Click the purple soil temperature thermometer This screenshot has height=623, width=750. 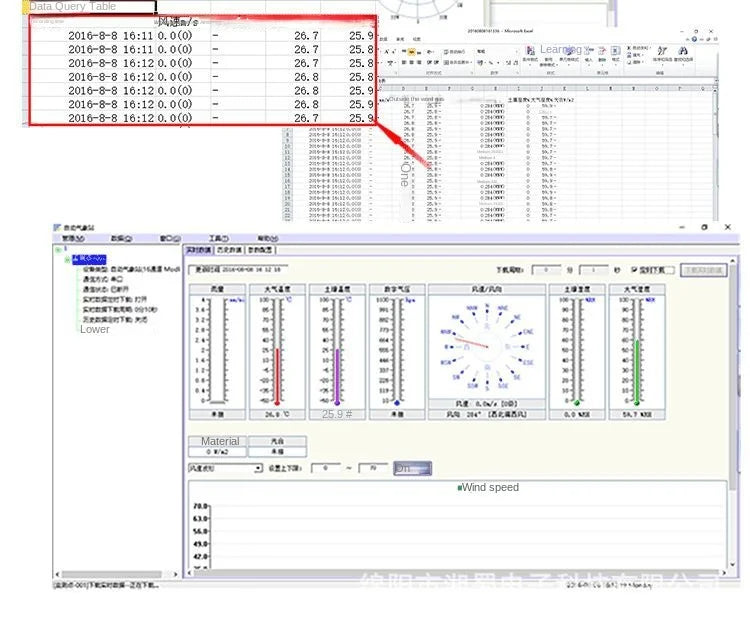click(337, 351)
